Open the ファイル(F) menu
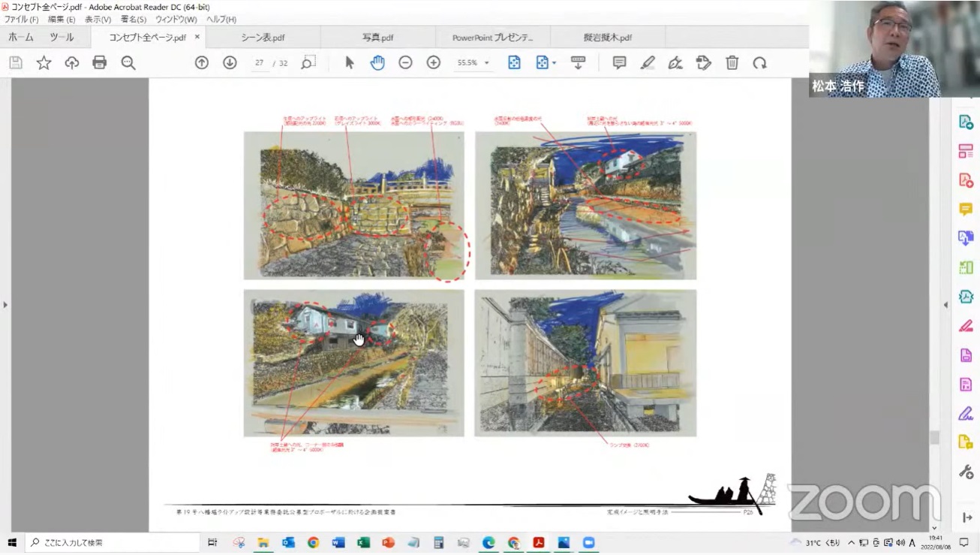This screenshot has width=980, height=555. tap(21, 20)
